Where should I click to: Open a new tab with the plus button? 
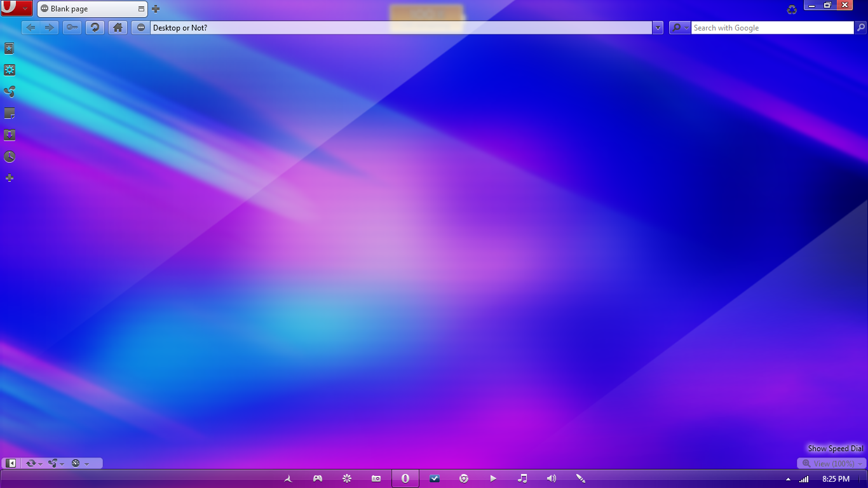tap(155, 9)
